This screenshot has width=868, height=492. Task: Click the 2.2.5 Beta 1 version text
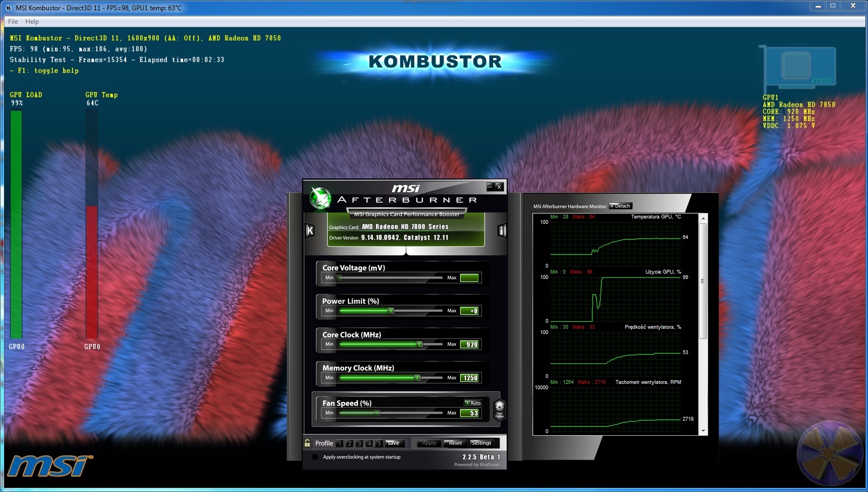(x=481, y=457)
